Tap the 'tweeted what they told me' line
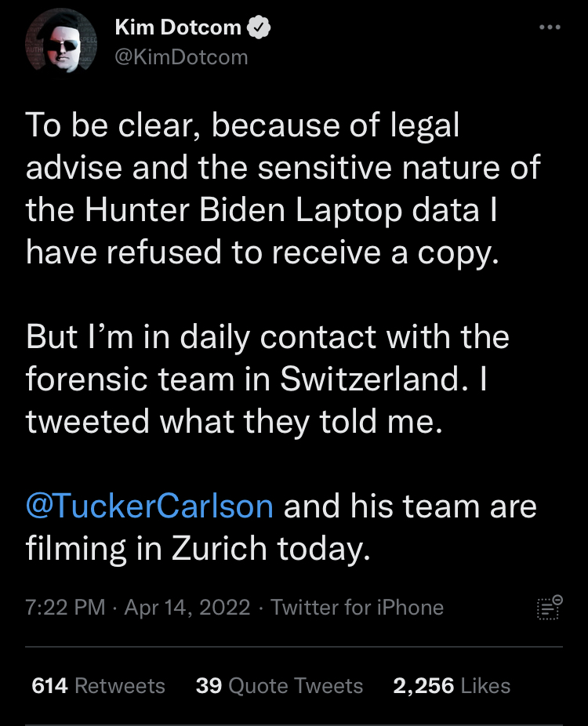Image resolution: width=588 pixels, height=726 pixels. click(x=234, y=421)
